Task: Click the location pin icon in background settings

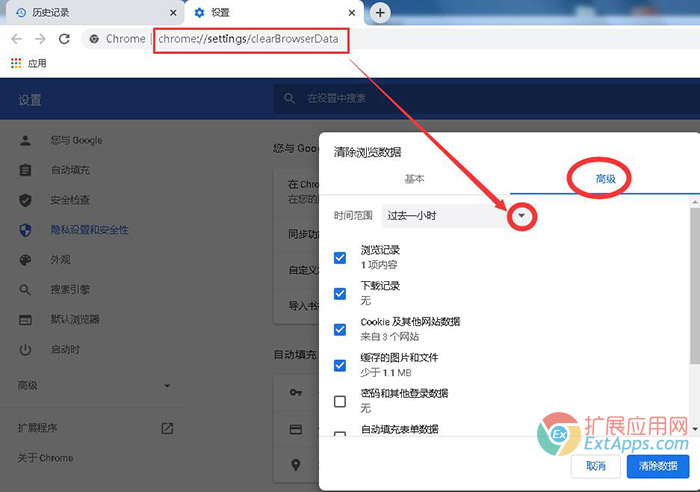Action: click(x=296, y=465)
